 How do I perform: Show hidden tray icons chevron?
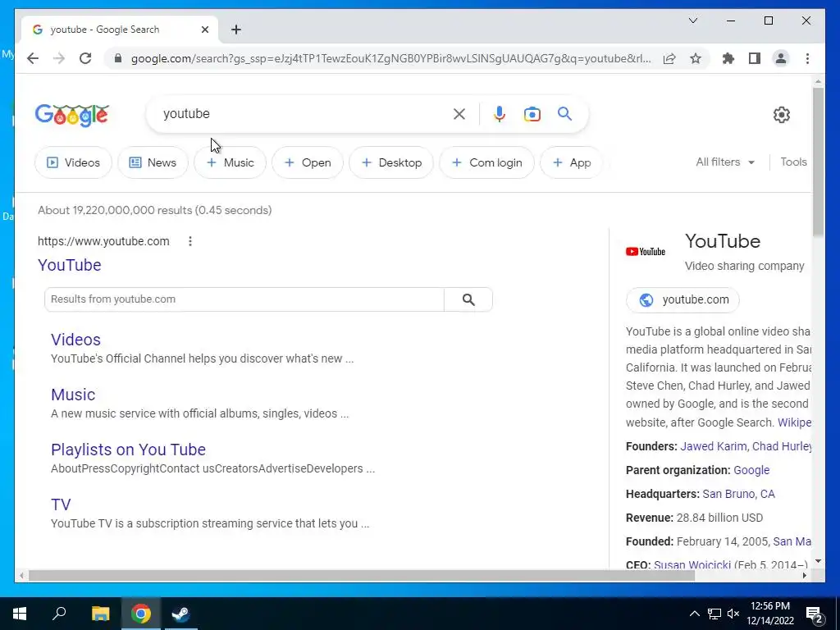coord(694,614)
